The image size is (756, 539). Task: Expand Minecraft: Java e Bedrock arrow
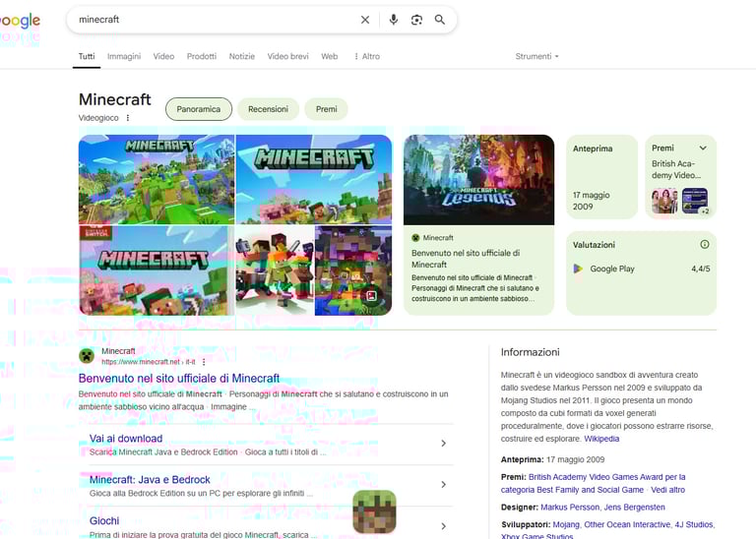pos(444,485)
